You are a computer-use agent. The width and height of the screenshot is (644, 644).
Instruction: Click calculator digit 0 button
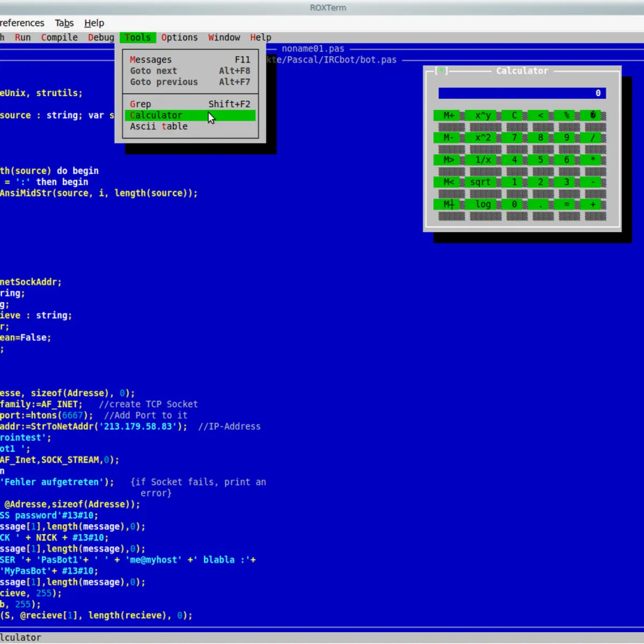[x=512, y=204]
